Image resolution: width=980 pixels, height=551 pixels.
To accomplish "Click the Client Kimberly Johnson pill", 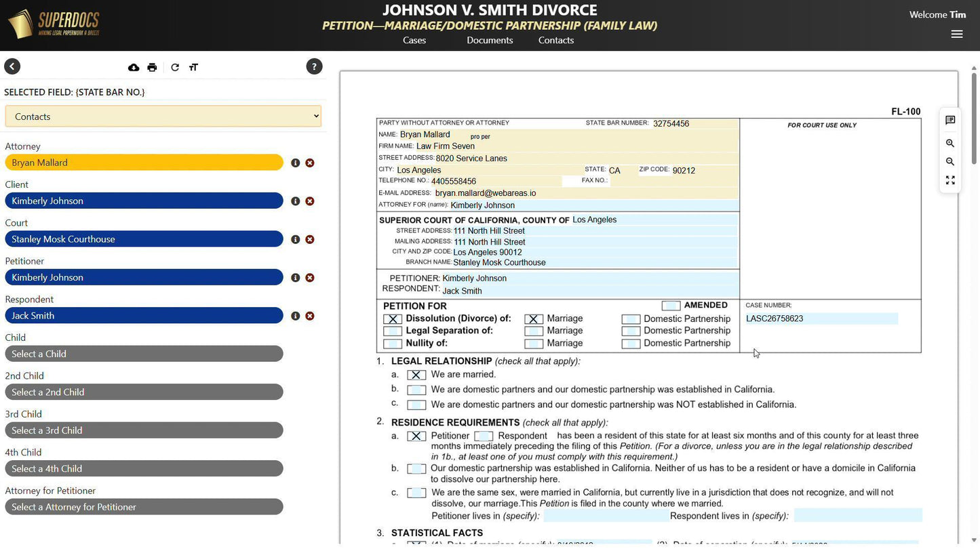I will [x=144, y=201].
